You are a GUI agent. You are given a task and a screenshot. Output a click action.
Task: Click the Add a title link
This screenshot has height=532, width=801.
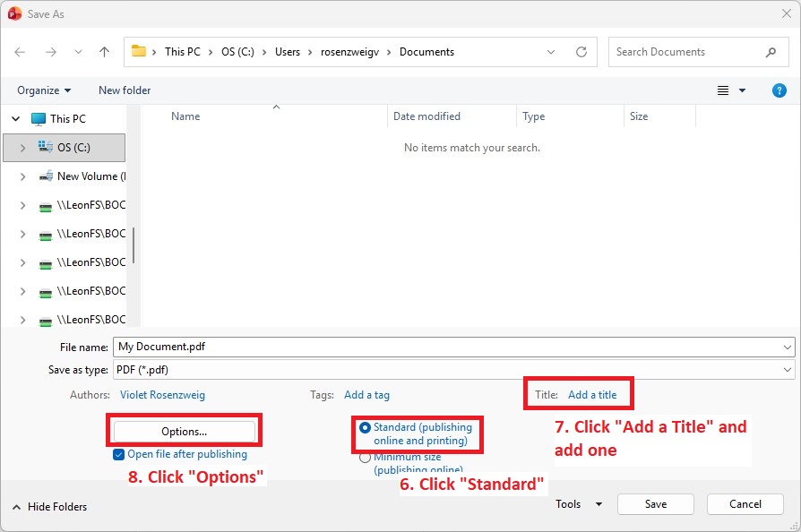pyautogui.click(x=592, y=395)
